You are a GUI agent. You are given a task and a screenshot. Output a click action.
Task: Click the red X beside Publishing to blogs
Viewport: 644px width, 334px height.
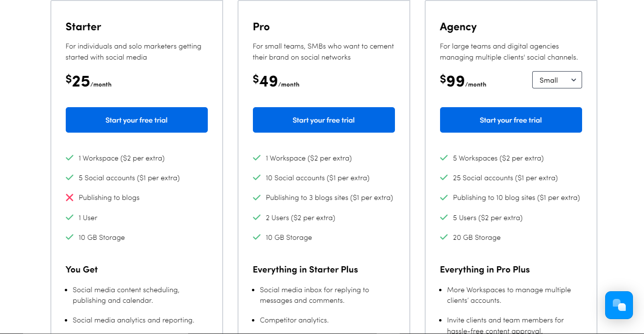[x=70, y=198]
